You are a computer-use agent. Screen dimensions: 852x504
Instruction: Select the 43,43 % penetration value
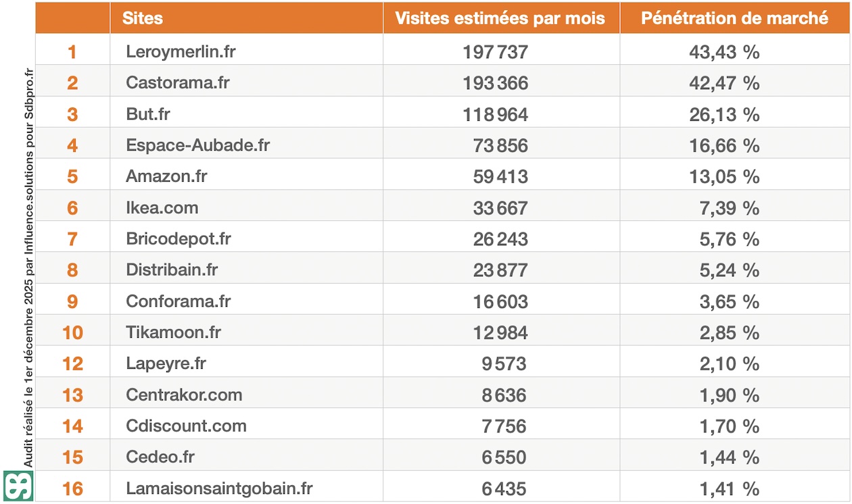(724, 52)
